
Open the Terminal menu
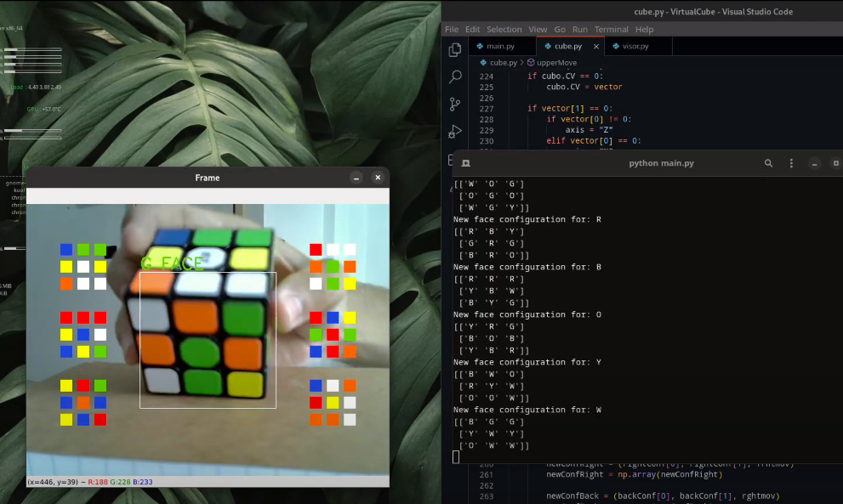[610, 28]
